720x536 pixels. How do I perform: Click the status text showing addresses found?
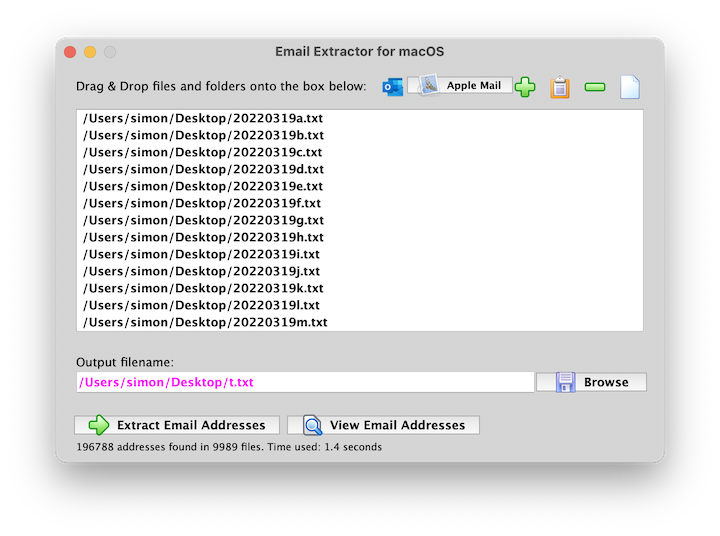229,447
